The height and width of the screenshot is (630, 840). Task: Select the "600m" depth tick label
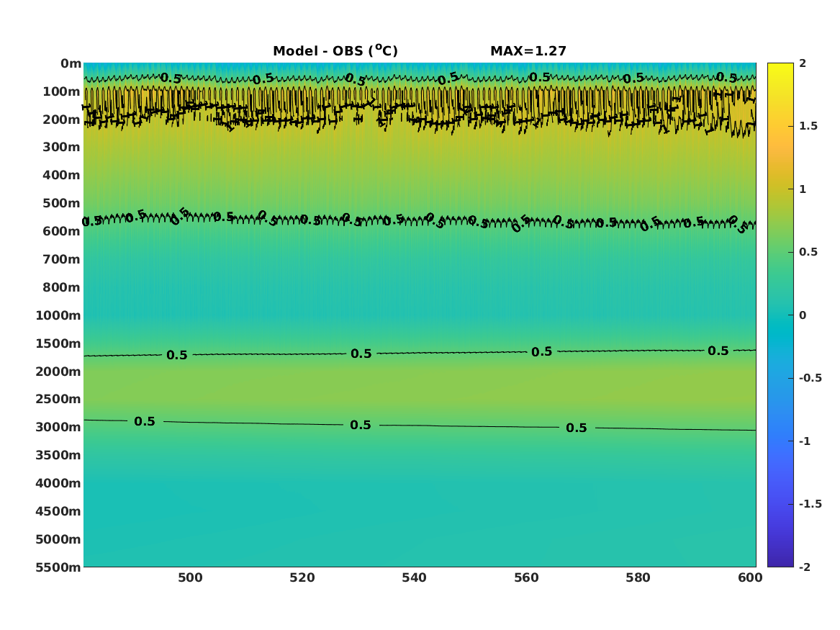pos(62,231)
